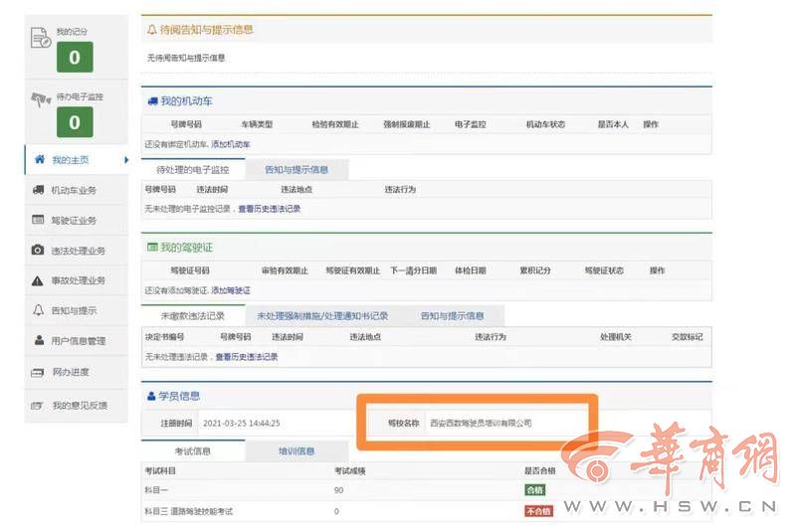The width and height of the screenshot is (796, 532).
Task: Click the 无待阅告知与提示信息 message
Action: click(x=186, y=59)
